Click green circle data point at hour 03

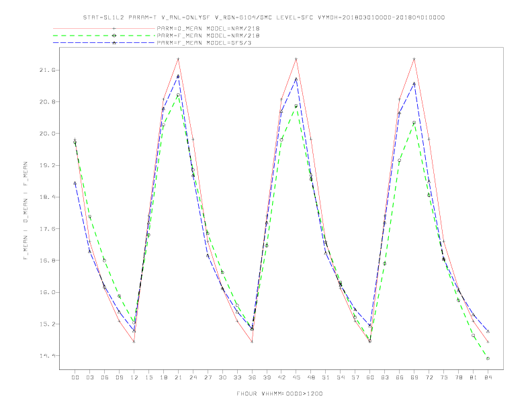pos(90,217)
